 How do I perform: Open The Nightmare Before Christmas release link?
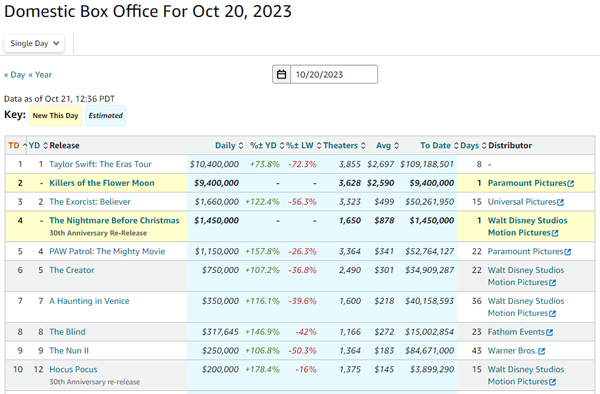point(114,220)
